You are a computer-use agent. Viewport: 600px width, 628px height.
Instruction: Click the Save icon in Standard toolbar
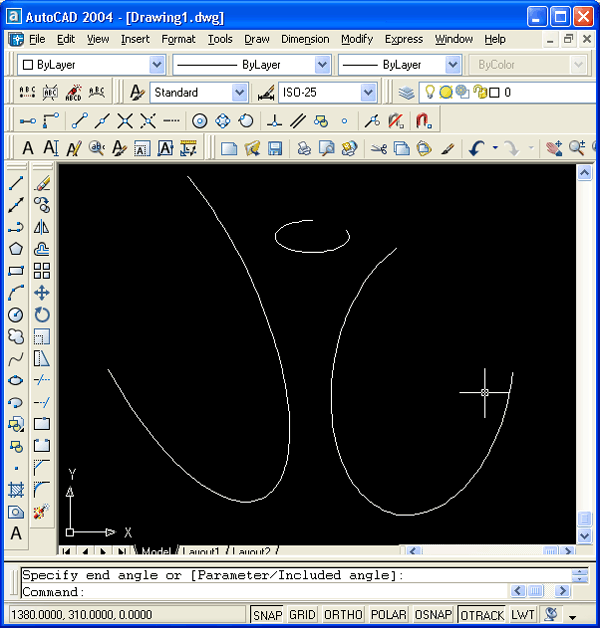click(x=274, y=148)
